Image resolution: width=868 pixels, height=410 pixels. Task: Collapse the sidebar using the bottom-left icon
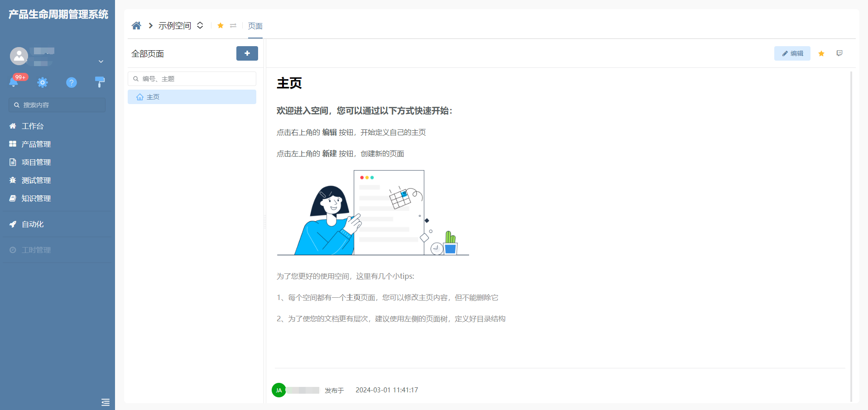(x=105, y=402)
